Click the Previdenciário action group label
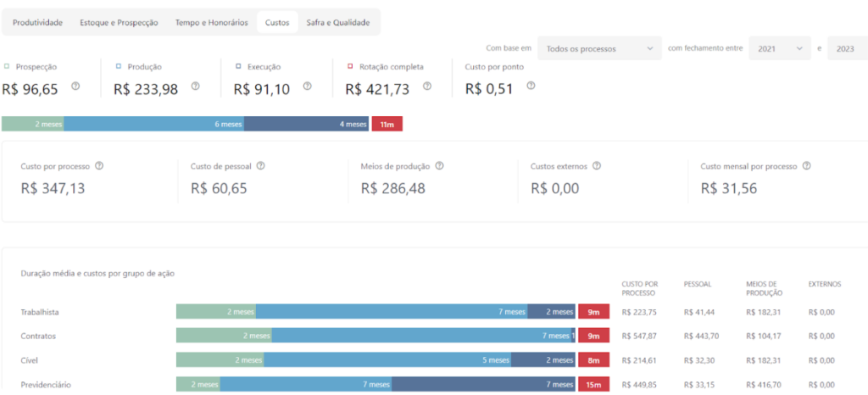Viewport: 868px width, 395px height. (x=46, y=385)
